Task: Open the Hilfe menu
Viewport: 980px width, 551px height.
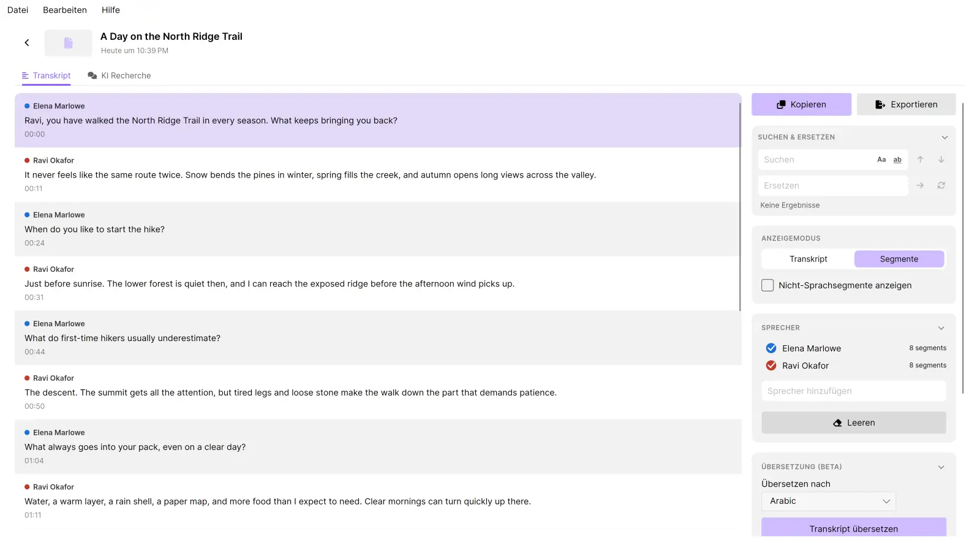Action: click(111, 10)
